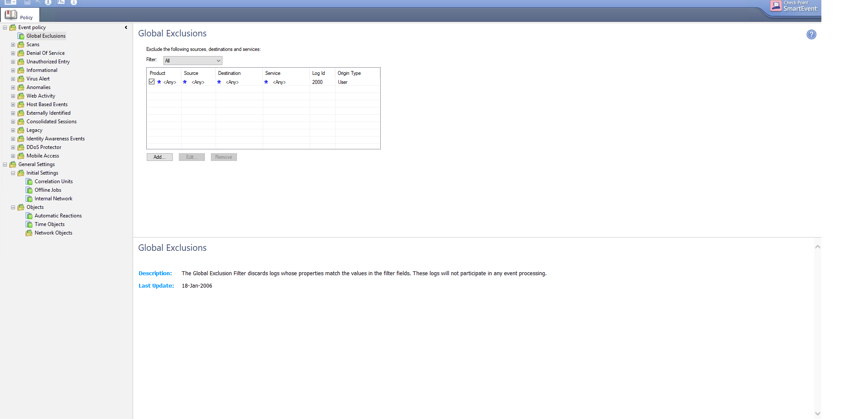Open the Network Objects folder
Viewport: 868px width, 419px height.
(53, 232)
